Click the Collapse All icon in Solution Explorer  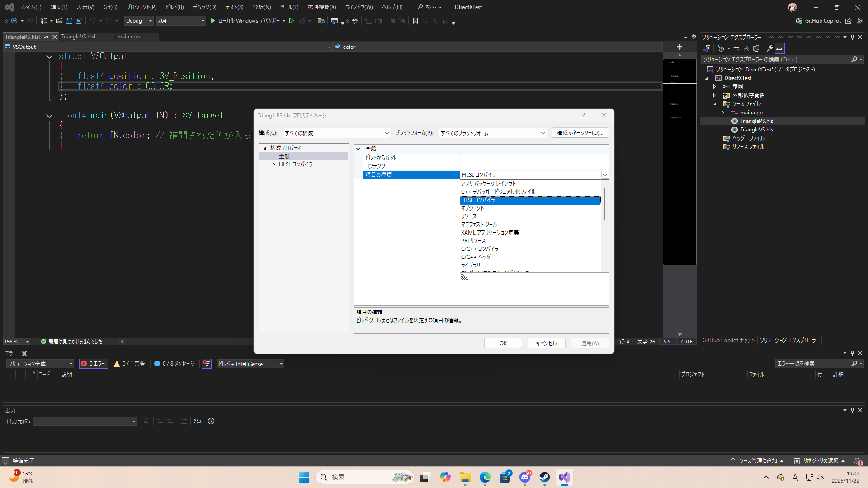point(746,48)
